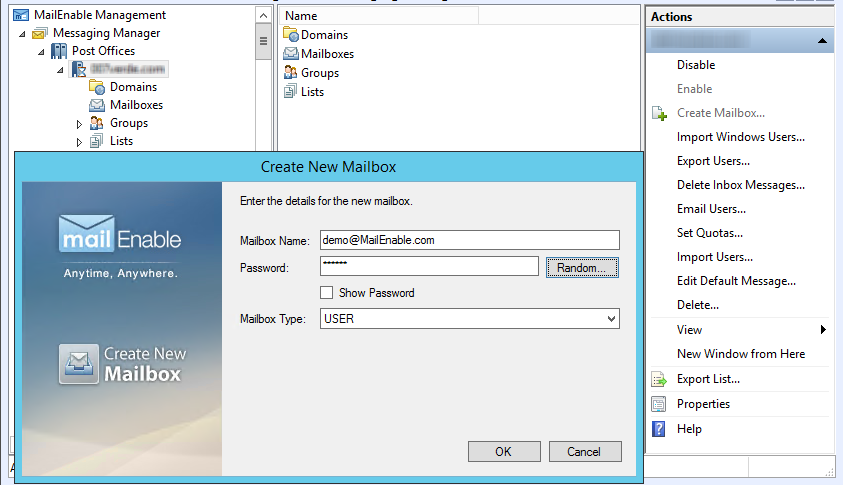Image resolution: width=843 pixels, height=485 pixels.
Task: Expand the Lists tree node
Action: point(80,142)
